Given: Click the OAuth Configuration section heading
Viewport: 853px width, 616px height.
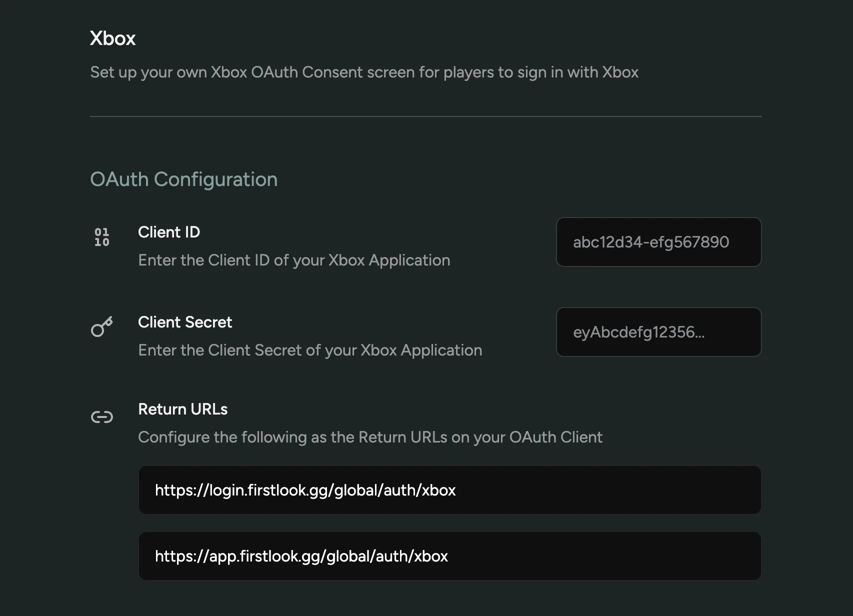Looking at the screenshot, I should (183, 179).
